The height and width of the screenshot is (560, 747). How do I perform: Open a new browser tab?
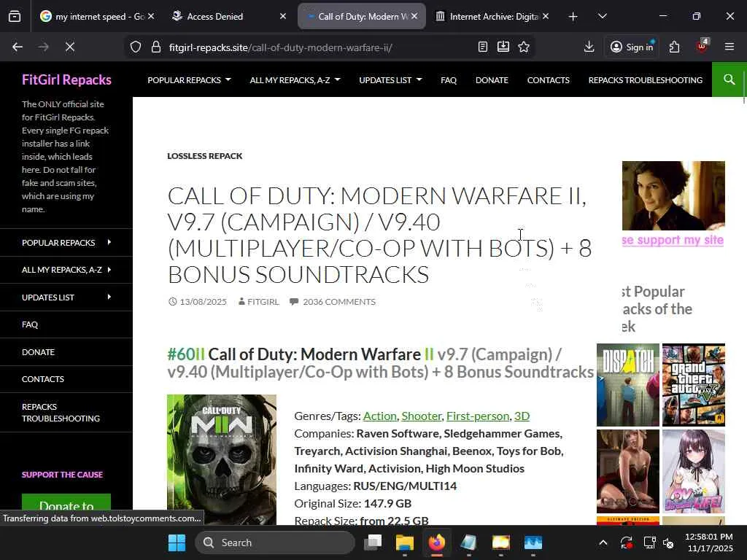coord(573,17)
